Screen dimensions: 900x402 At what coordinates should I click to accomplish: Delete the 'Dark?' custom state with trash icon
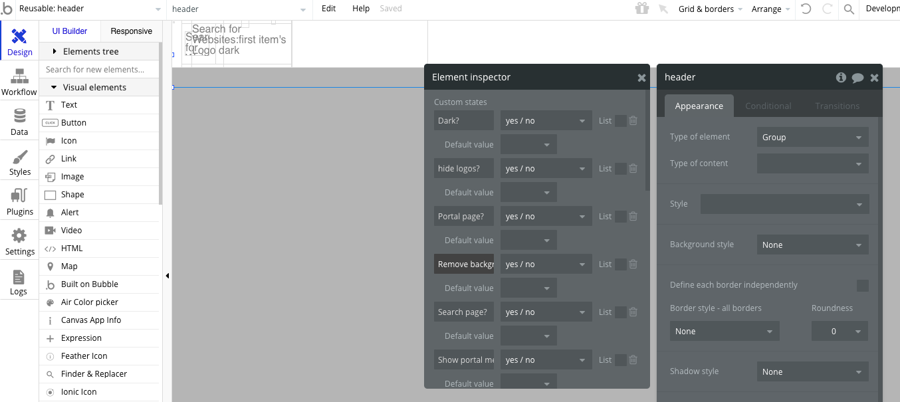[633, 121]
